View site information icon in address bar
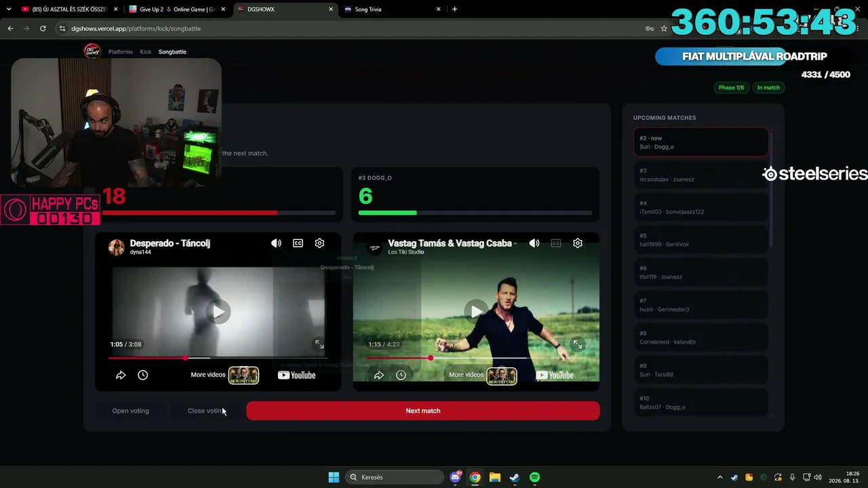Viewport: 868px width, 488px height. coord(62,28)
